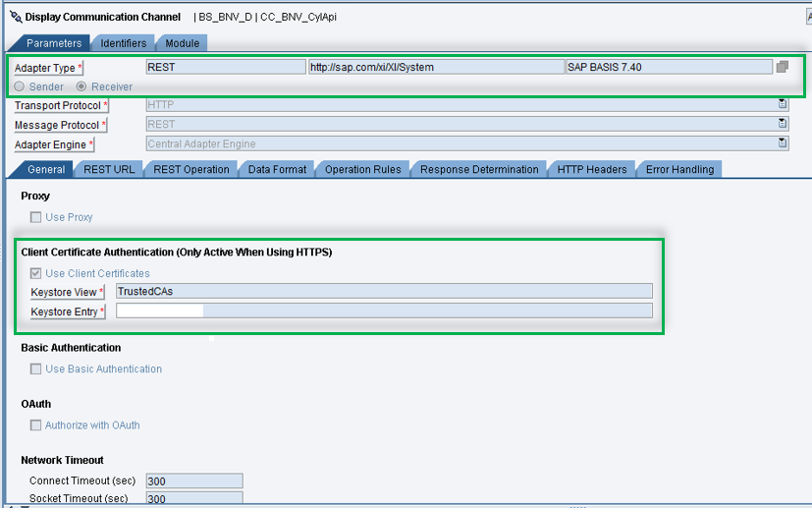Click the Transport Protocol label button

61,106
